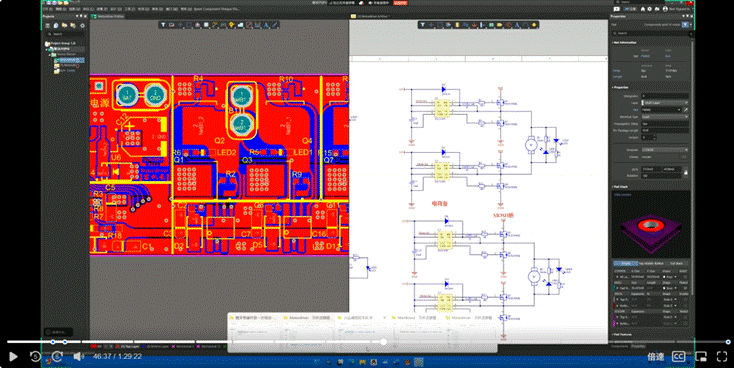Switch to the PCB document tab
The height and width of the screenshot is (368, 734).
tap(109, 16)
